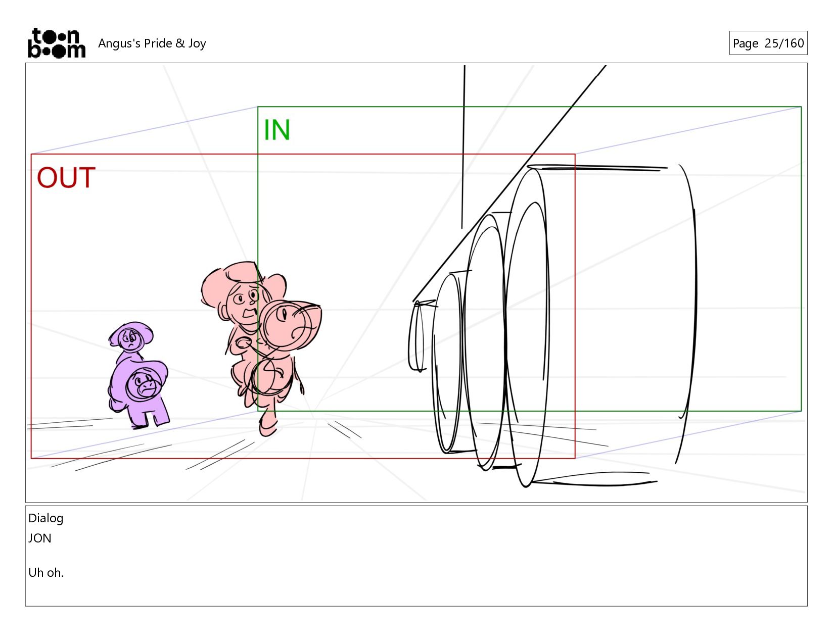This screenshot has height=644, width=834.
Task: Click the title "Angus's Pride & Joy"
Action: tap(152, 43)
